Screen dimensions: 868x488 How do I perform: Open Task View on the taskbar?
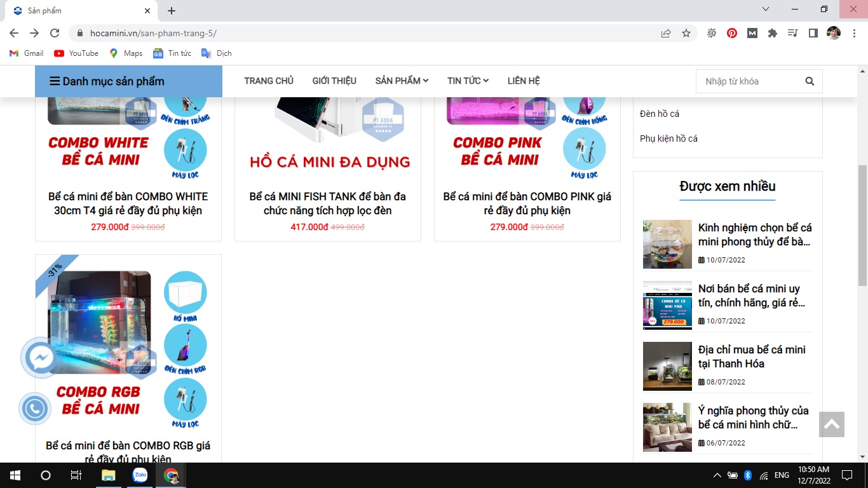[x=76, y=475]
